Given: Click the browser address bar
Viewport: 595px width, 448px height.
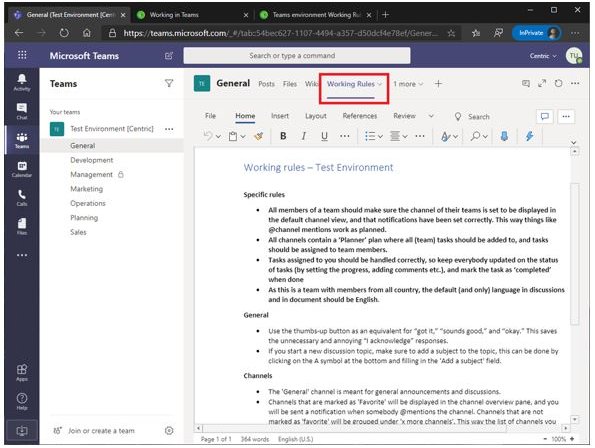Looking at the screenshot, I should click(281, 33).
